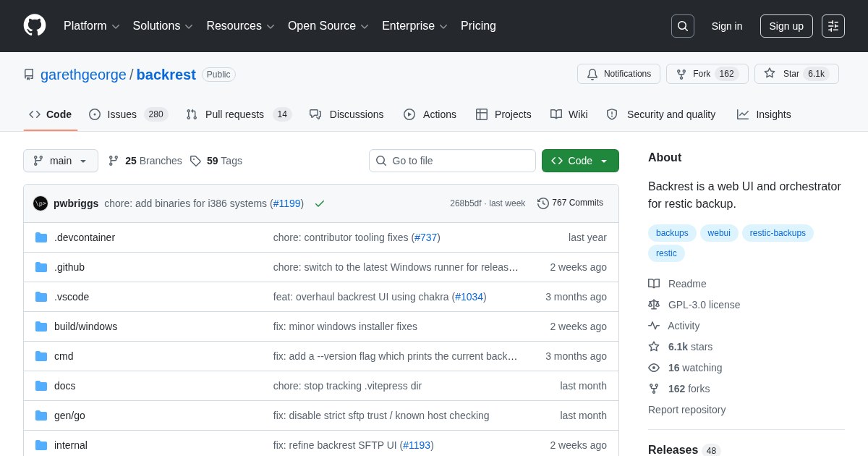Click the pulse icon beside Activity
The height and width of the screenshot is (456, 868).
coord(654,326)
